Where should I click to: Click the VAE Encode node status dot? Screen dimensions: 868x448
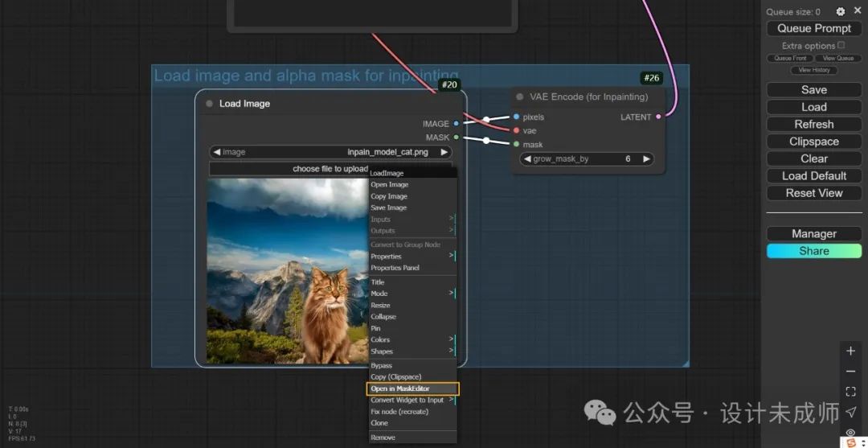click(519, 97)
